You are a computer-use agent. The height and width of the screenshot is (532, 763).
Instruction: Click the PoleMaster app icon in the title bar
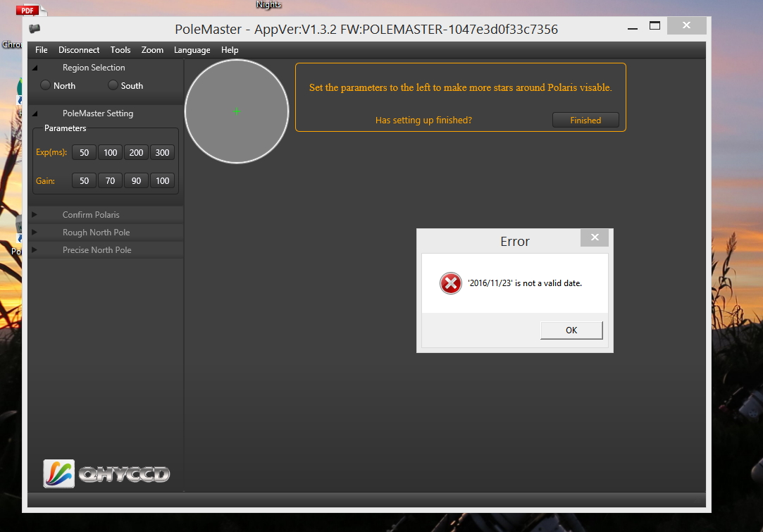tap(34, 29)
